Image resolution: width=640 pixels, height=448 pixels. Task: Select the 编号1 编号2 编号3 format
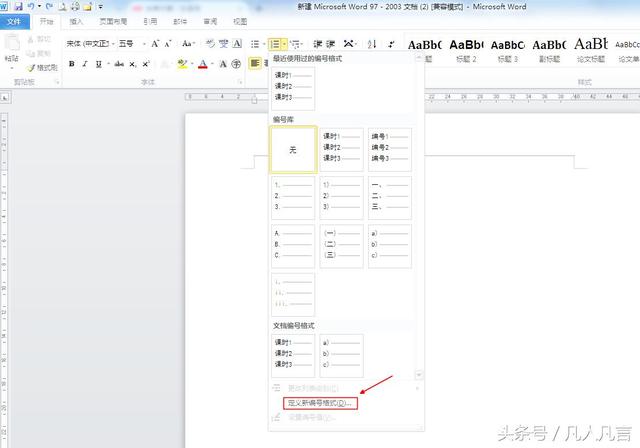point(390,150)
